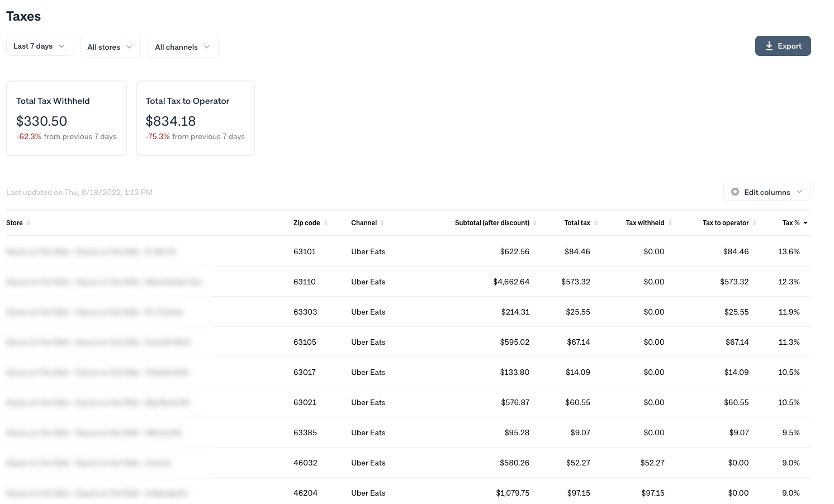Click the 13.6% tax percent cell
This screenshot has width=834, height=504.
(x=789, y=251)
